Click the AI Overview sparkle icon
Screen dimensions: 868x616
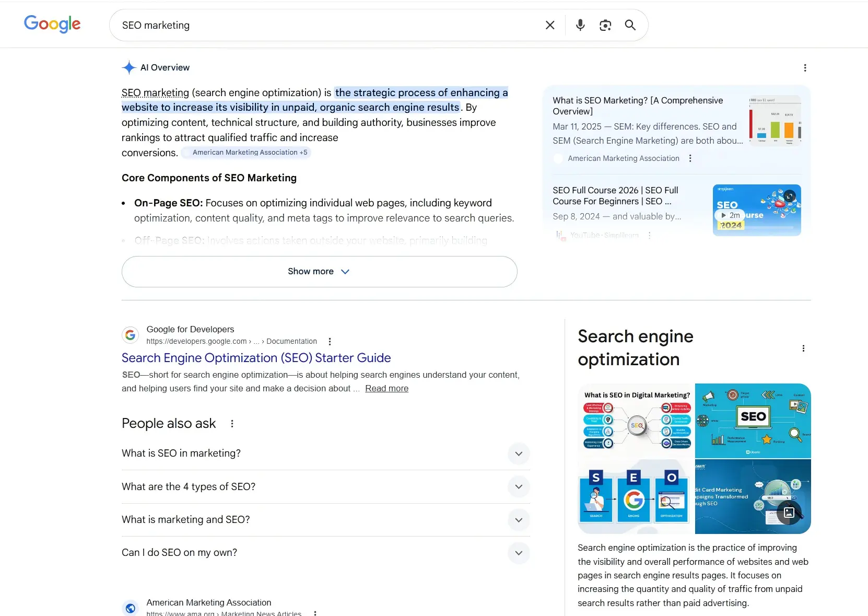129,67
